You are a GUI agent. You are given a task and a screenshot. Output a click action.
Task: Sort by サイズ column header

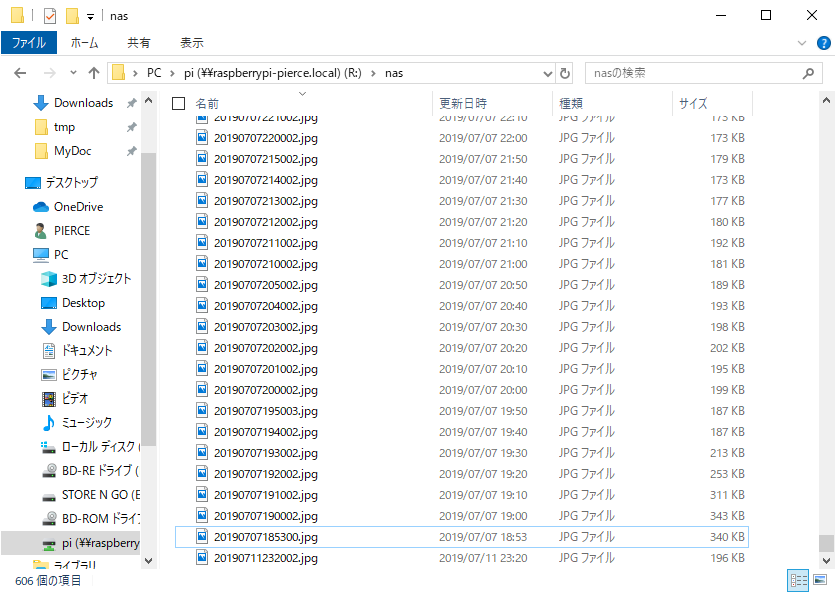693,104
